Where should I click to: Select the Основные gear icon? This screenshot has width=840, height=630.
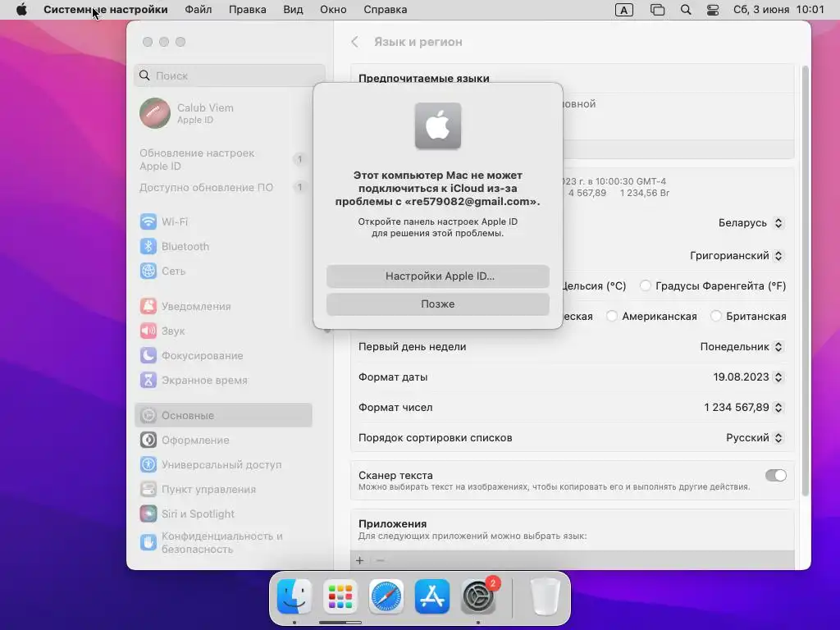(148, 415)
